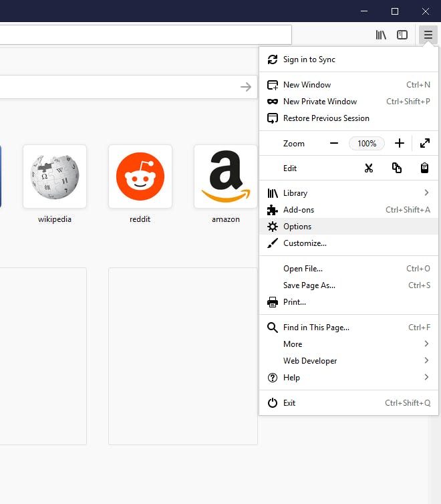Screen dimensions: 441x504
Task: Expand the More submenu
Action: 348,344
